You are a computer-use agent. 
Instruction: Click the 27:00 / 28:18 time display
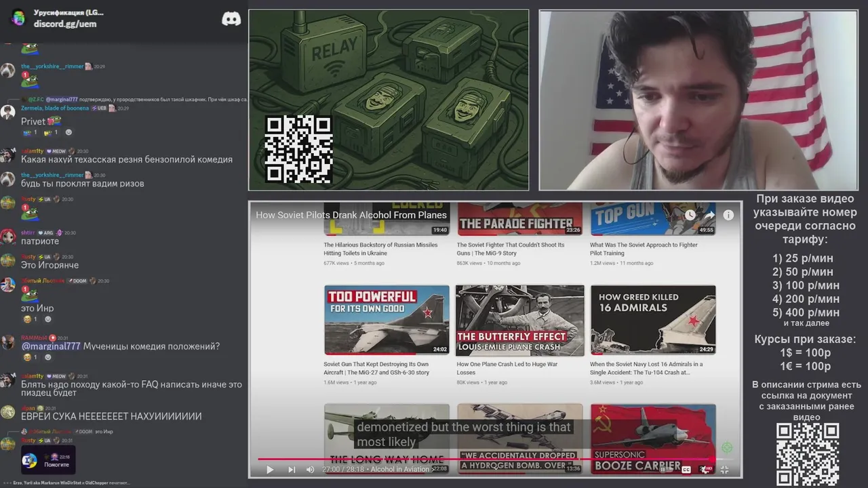[343, 469]
